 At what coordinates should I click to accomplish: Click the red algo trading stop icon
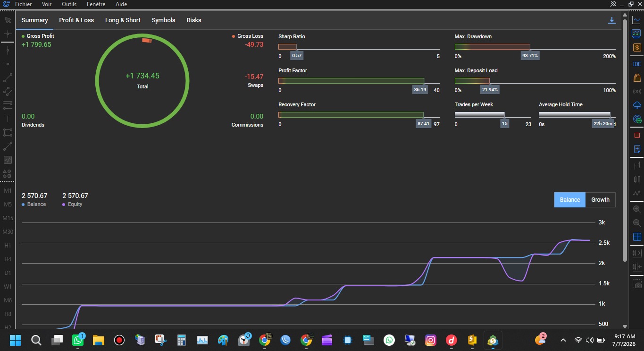pos(637,135)
